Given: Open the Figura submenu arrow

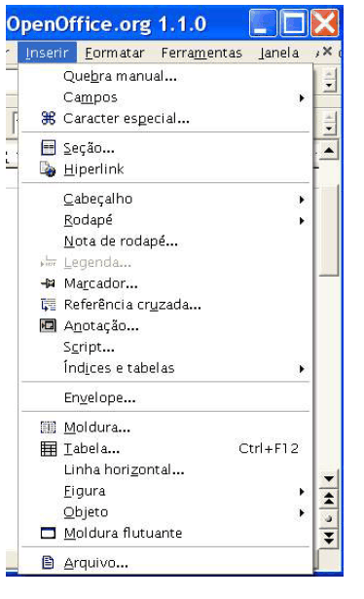Looking at the screenshot, I should [302, 491].
